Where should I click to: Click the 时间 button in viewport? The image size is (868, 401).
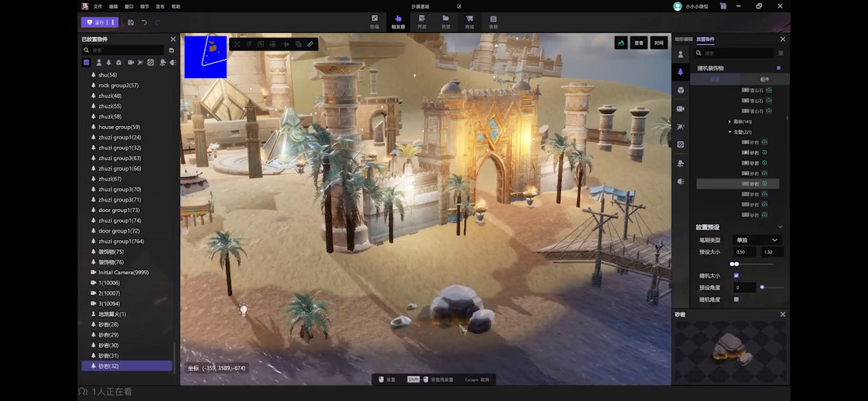659,42
